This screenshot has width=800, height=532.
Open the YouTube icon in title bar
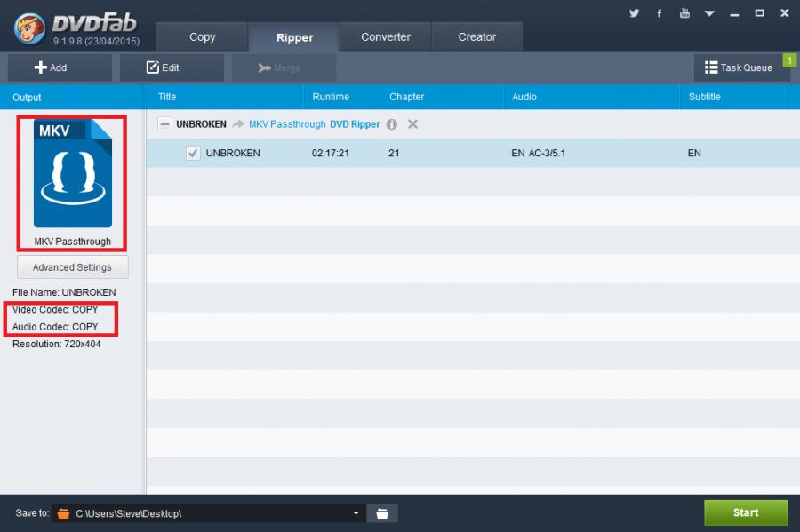(x=684, y=13)
